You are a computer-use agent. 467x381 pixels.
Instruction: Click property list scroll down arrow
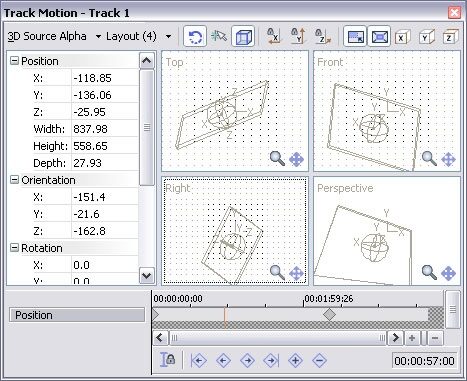pos(147,275)
